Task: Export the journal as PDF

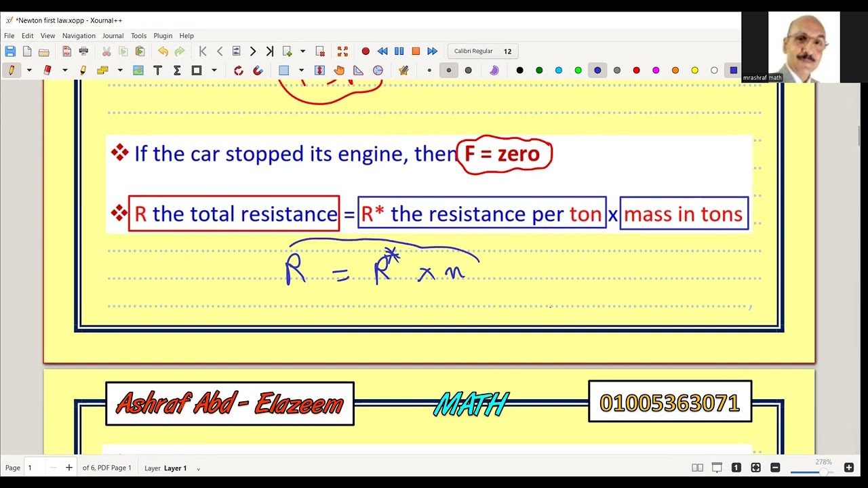Action: click(66, 52)
